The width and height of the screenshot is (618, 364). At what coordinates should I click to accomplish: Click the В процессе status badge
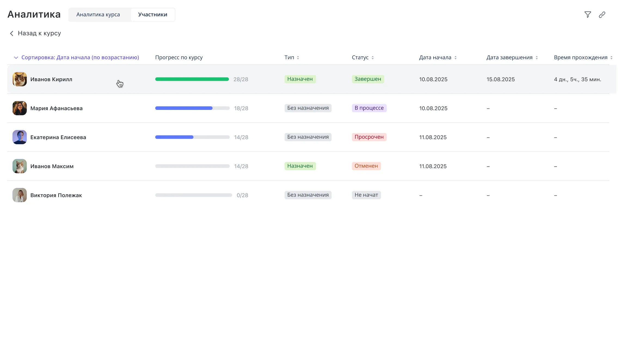pyautogui.click(x=369, y=108)
